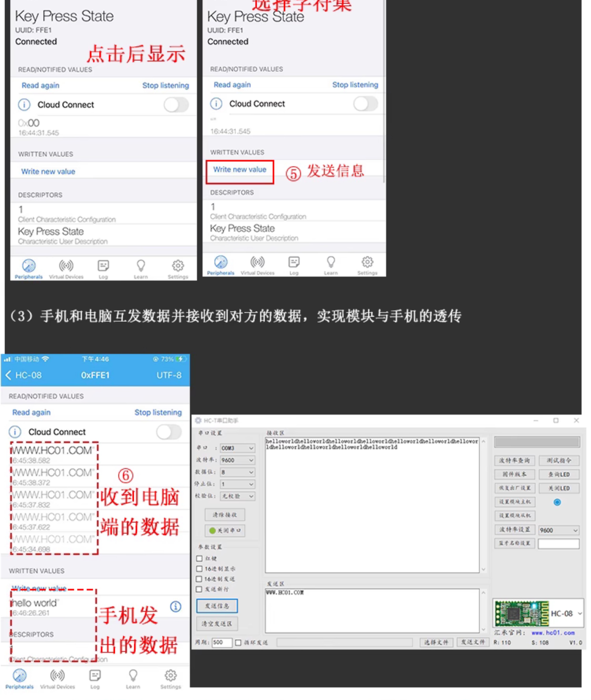This screenshot has height=700, width=591.
Task: Click the text field next to 蓝牙名称设置
Action: coord(559,543)
